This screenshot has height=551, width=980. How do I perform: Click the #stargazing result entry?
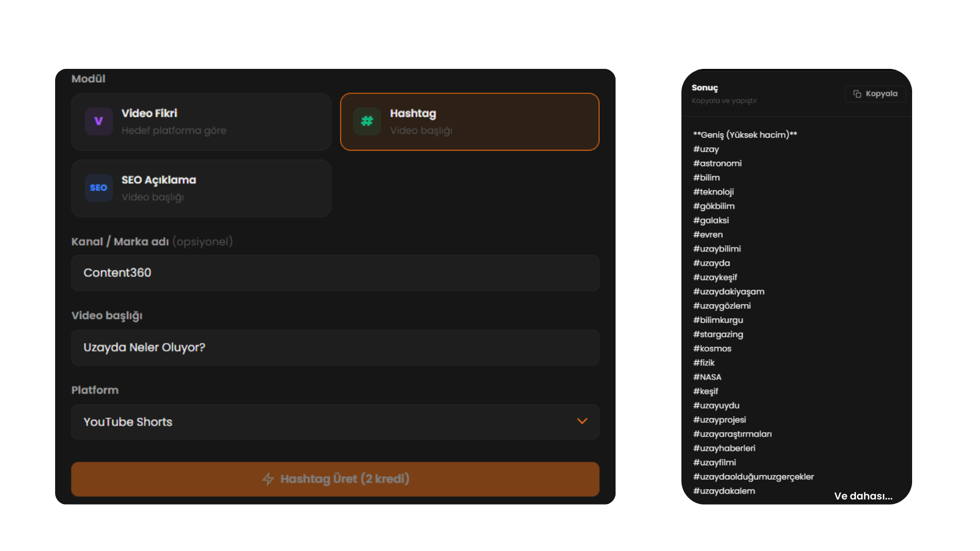click(718, 334)
